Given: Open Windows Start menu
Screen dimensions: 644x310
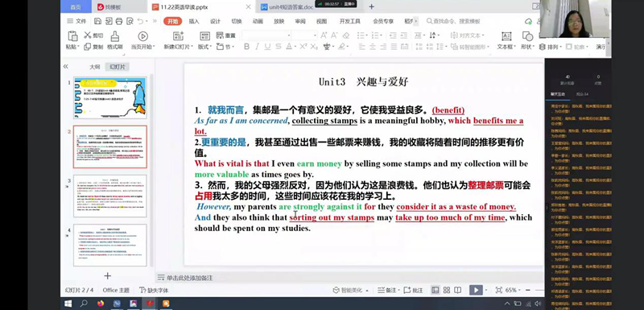Looking at the screenshot, I should [x=68, y=304].
